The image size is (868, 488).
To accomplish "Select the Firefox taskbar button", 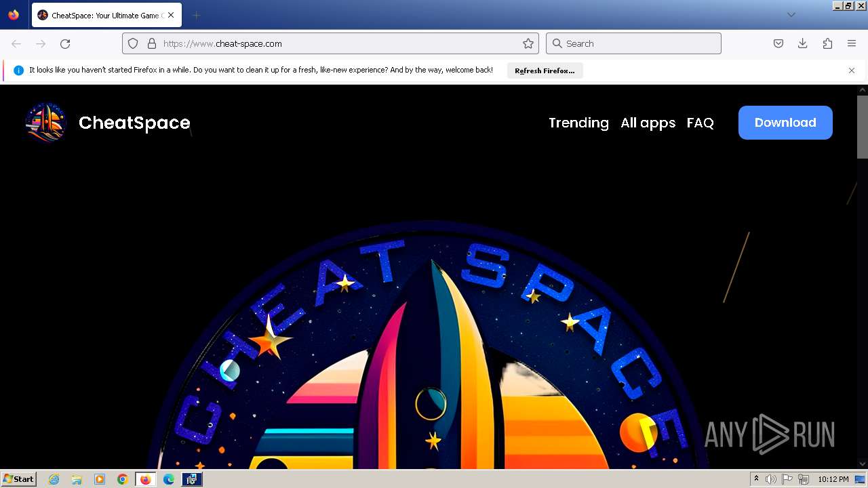I will 145,479.
